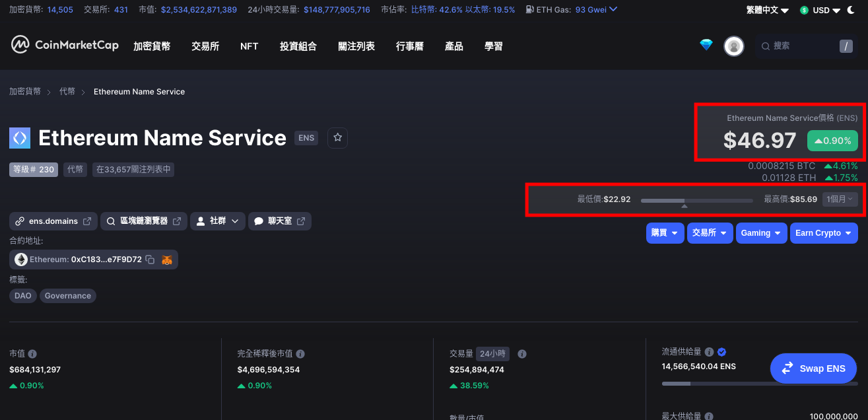Open the NFT navigation menu

(250, 46)
